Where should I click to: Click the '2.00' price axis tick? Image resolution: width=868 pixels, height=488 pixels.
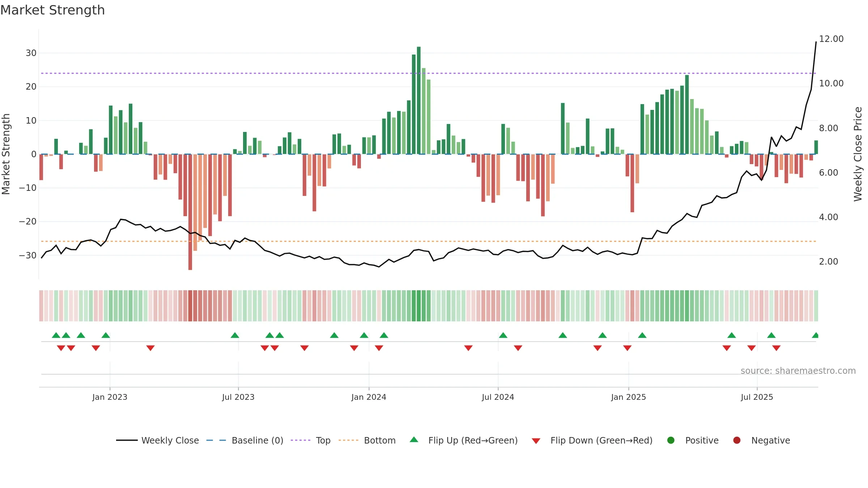(x=829, y=261)
